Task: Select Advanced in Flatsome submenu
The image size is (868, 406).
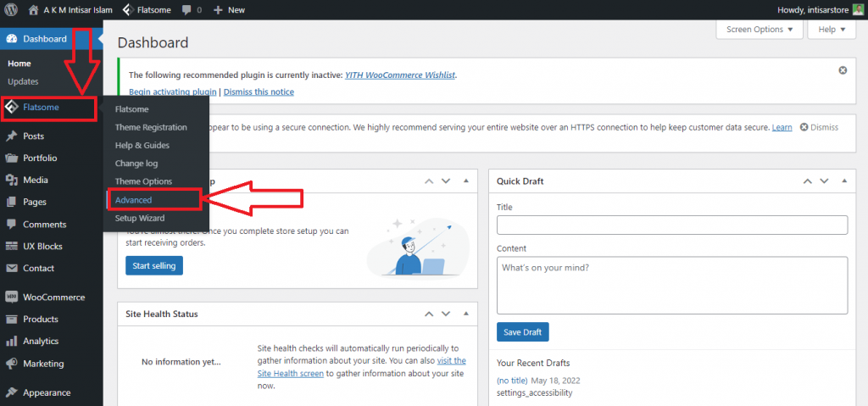Action: [133, 200]
